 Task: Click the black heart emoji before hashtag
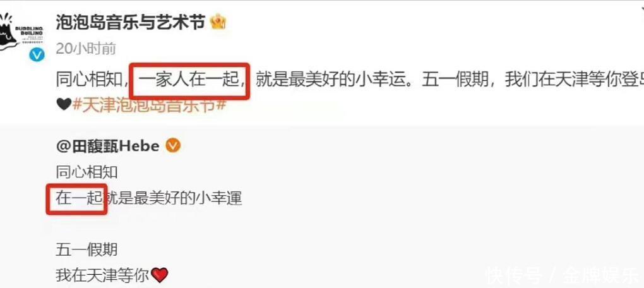click(64, 105)
